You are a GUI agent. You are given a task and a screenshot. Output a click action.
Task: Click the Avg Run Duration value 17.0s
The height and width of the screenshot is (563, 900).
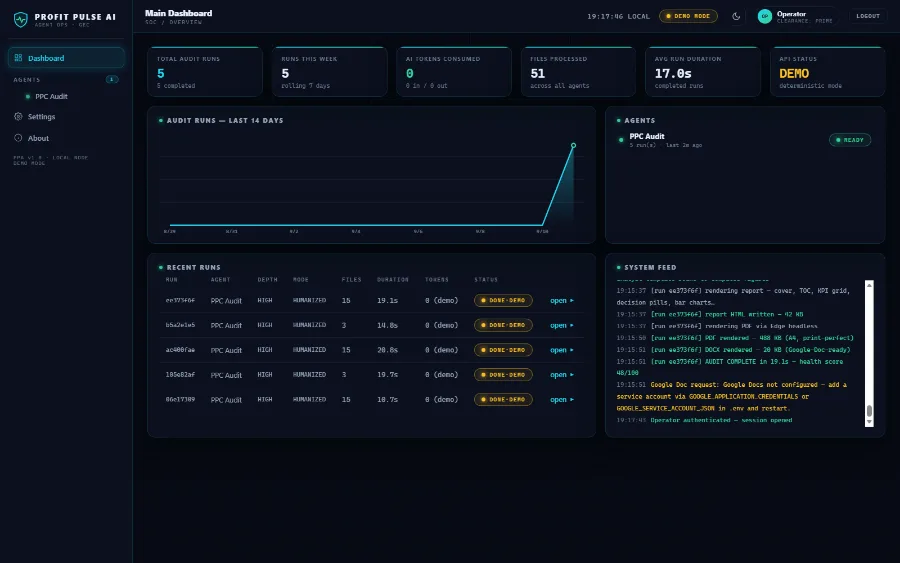tap(673, 73)
